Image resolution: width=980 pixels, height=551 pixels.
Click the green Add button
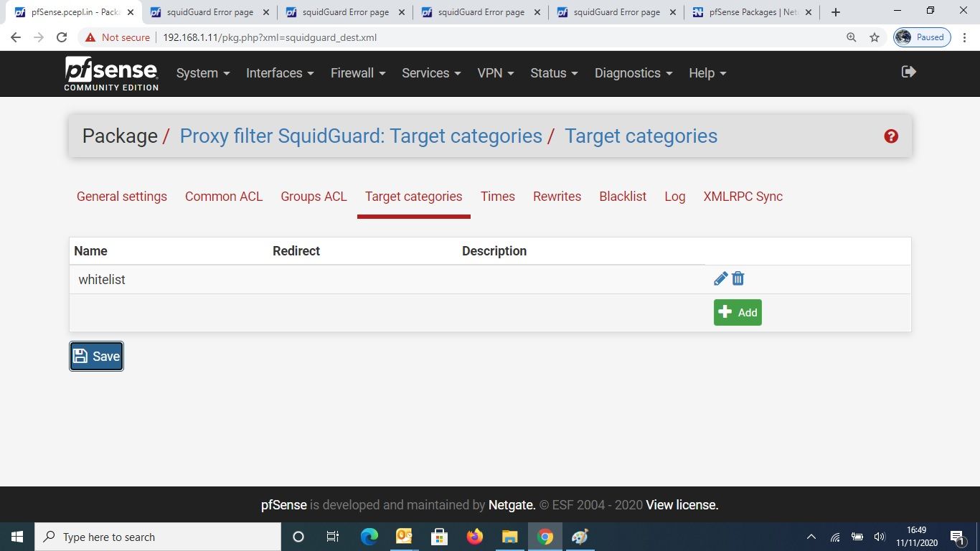point(738,312)
